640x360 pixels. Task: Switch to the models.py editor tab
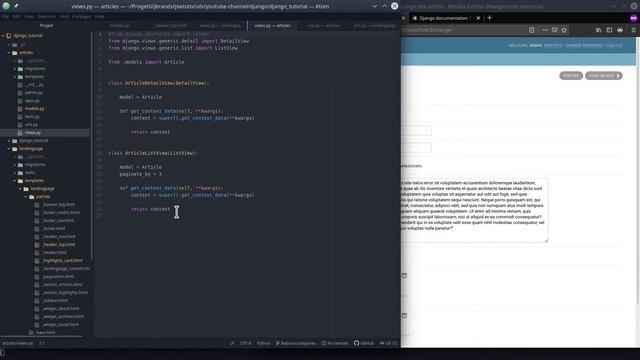click(120, 25)
